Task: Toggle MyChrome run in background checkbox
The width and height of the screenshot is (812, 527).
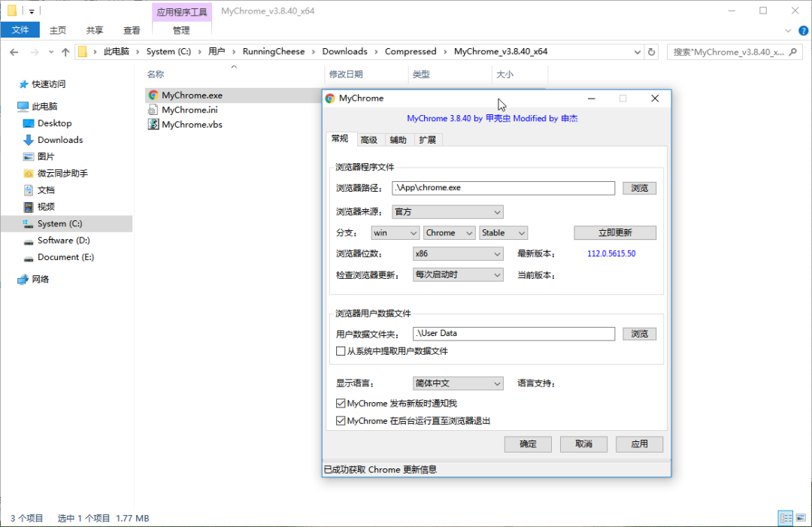Action: click(x=341, y=421)
